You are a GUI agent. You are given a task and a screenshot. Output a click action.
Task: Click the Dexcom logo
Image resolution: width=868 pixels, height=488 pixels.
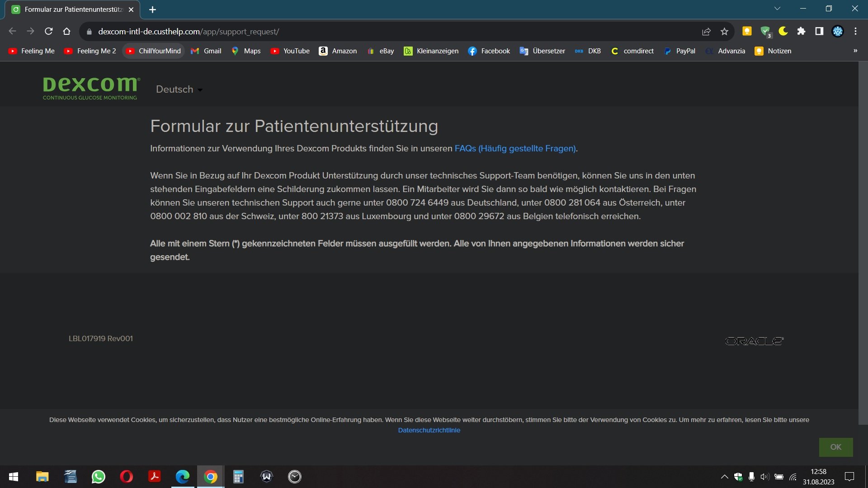point(90,88)
